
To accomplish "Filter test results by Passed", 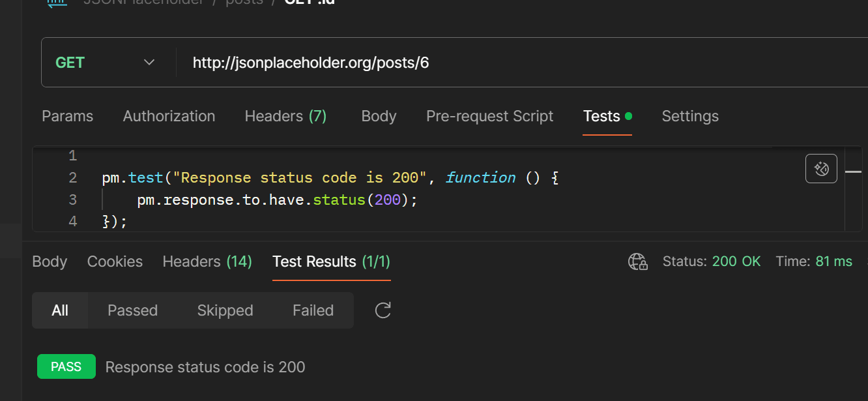I will [x=132, y=310].
